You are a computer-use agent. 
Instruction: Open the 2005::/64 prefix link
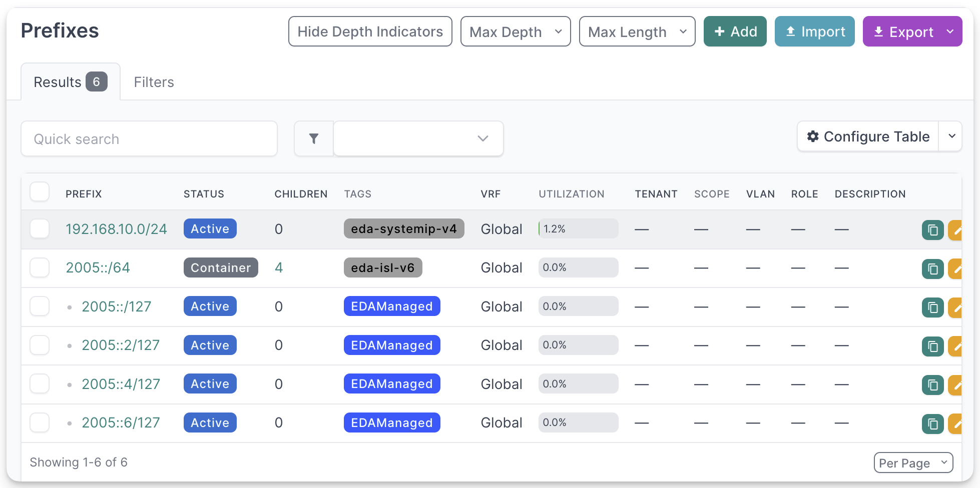98,268
